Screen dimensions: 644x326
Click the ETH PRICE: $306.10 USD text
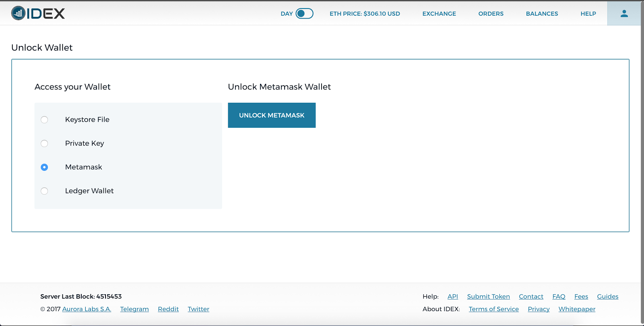pyautogui.click(x=365, y=14)
